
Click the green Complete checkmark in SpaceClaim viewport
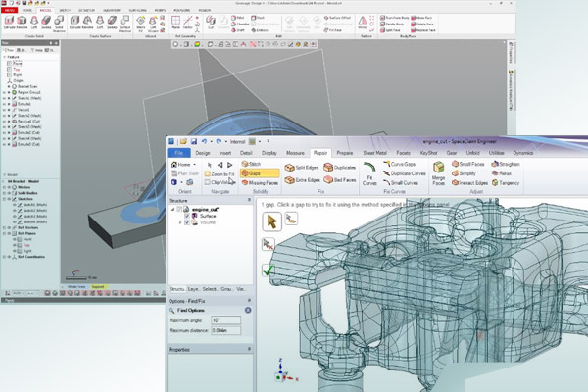point(269,269)
